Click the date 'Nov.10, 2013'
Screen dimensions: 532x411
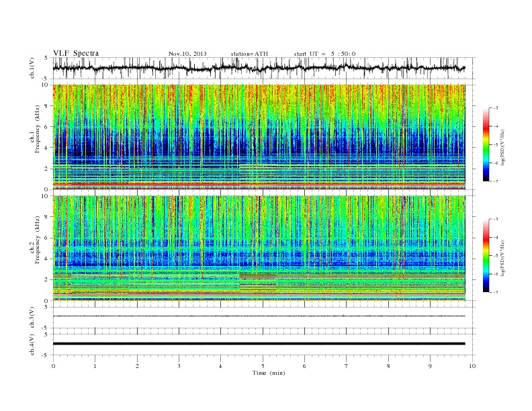[187, 54]
